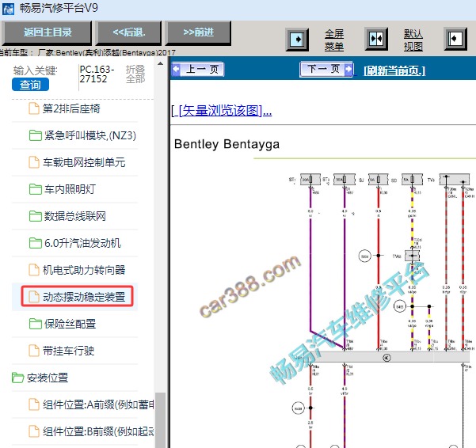
Task: Expand 数据总线联网 folder
Action: 75,217
